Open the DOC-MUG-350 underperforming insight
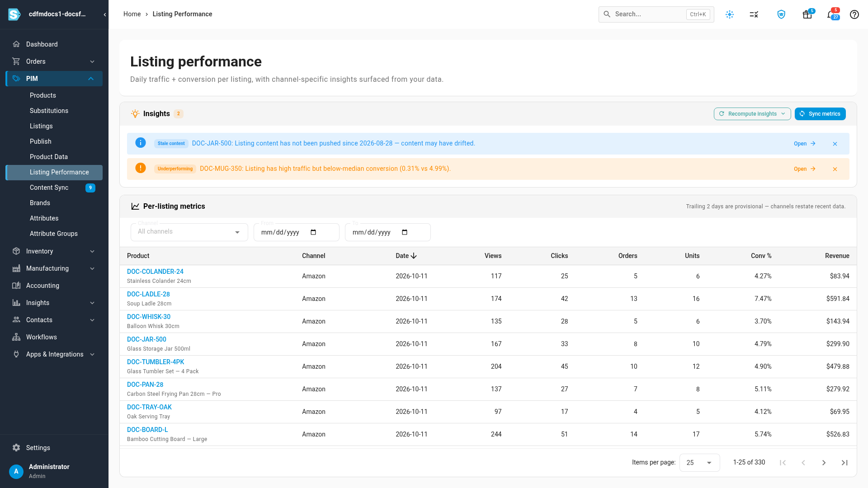Screen dimensions: 868x488 pyautogui.click(x=805, y=169)
